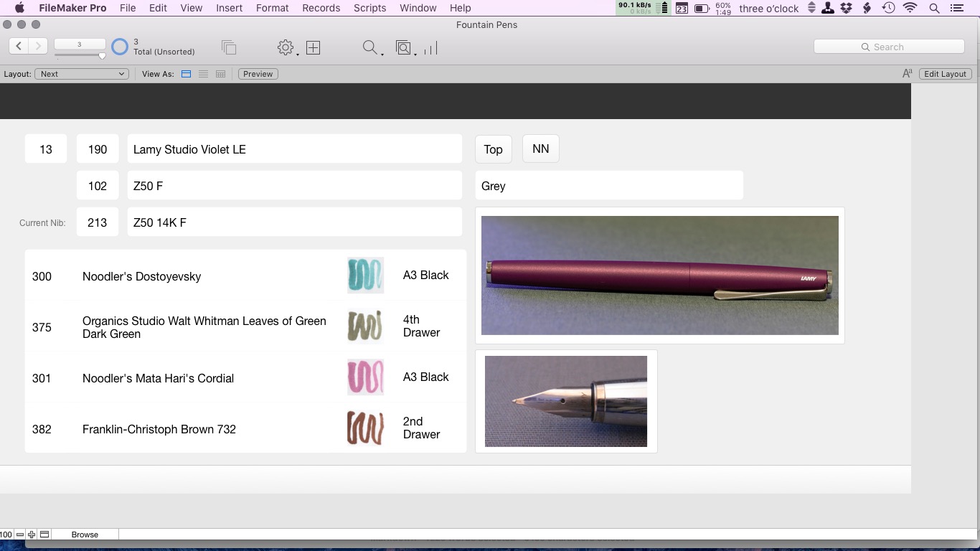Click Mata Hari's Cordial pink ink swatch
The width and height of the screenshot is (980, 551).
pyautogui.click(x=365, y=377)
